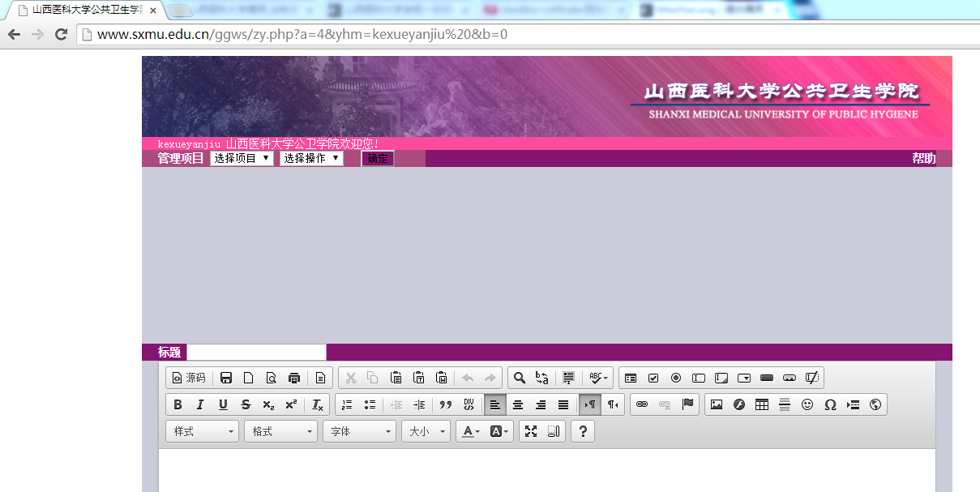Insert a radio button form field

[x=676, y=378]
